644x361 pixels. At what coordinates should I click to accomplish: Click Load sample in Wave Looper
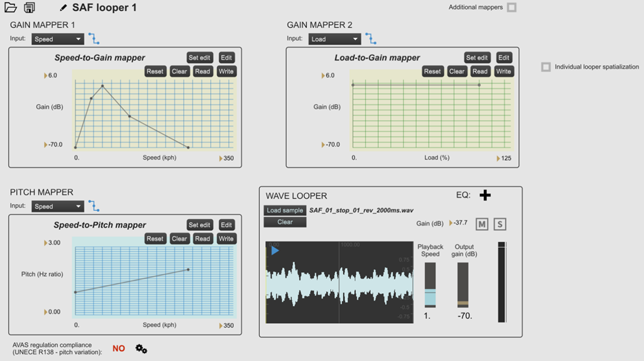click(x=285, y=210)
